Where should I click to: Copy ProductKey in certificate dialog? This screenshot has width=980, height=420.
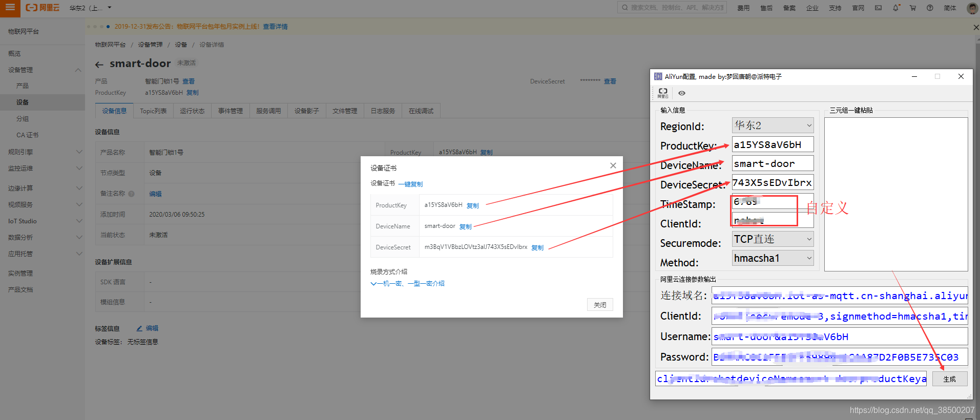pos(473,205)
